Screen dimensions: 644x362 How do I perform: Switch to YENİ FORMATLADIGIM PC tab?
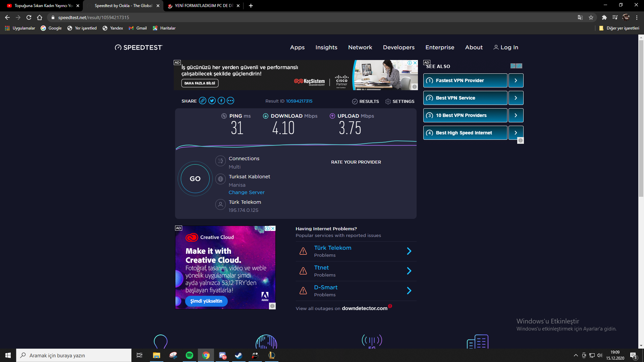203,6
